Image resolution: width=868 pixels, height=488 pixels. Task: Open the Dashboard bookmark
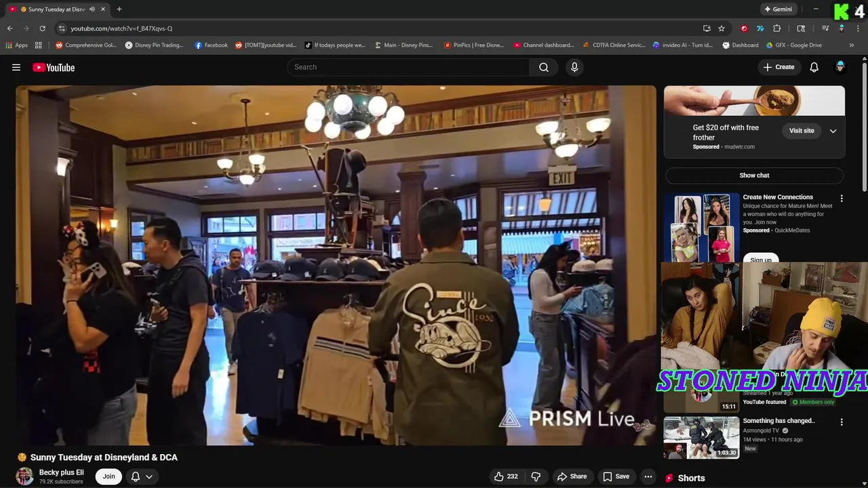(741, 45)
